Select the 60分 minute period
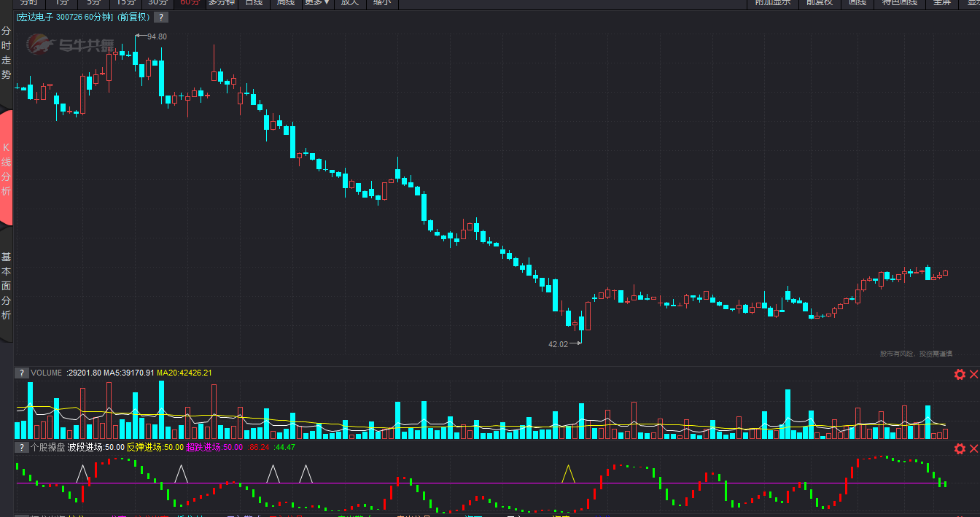 tap(190, 3)
